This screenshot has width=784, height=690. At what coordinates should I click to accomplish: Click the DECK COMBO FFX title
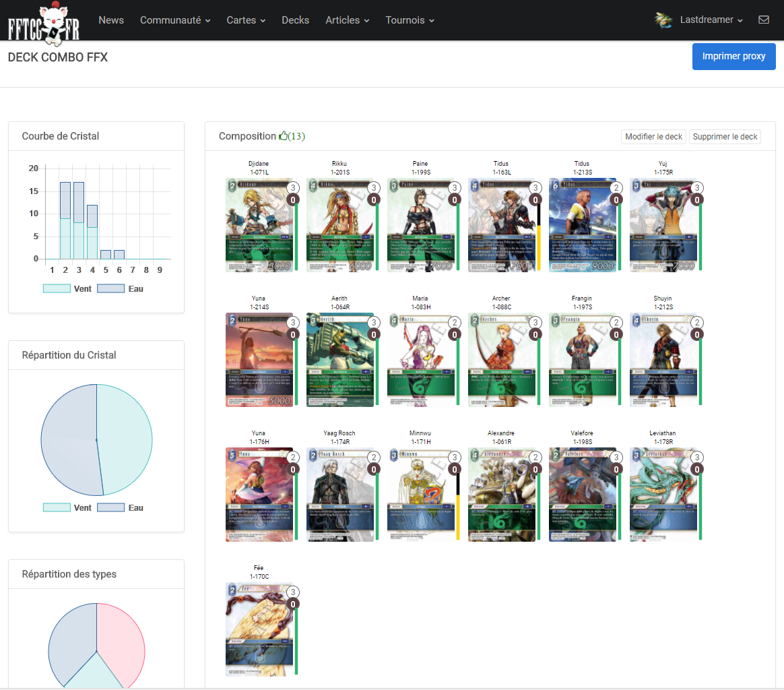(x=57, y=57)
